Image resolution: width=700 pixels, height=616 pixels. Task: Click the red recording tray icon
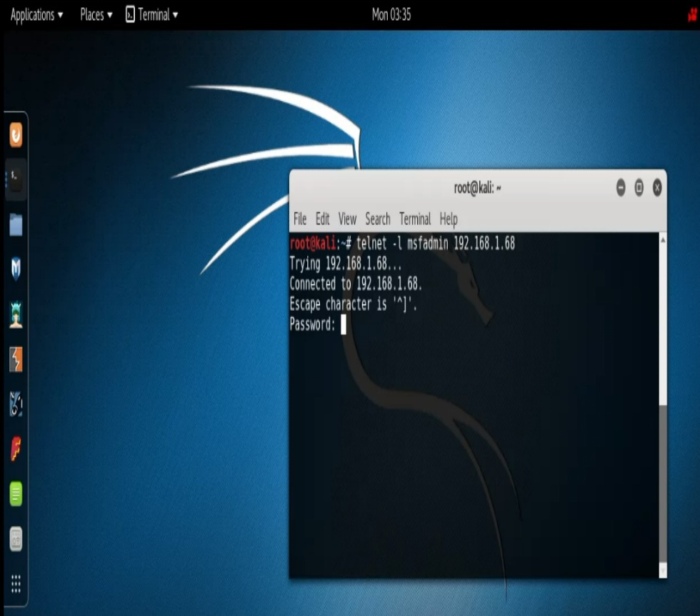coord(694,15)
